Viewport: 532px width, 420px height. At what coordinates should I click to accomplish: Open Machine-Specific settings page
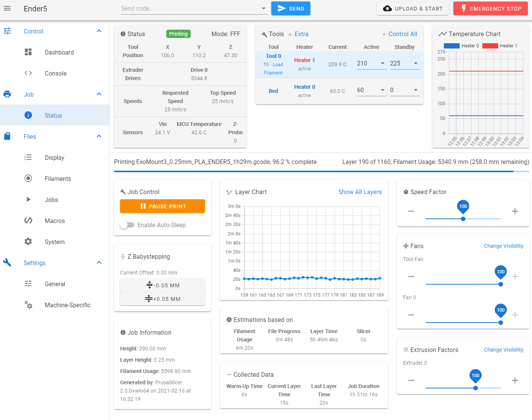(x=55, y=305)
